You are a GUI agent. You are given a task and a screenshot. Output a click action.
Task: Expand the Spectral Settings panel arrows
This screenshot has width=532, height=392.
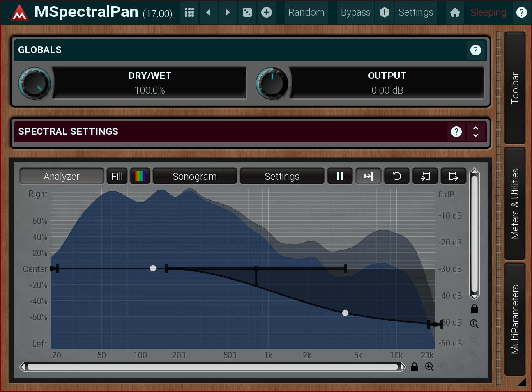point(476,132)
